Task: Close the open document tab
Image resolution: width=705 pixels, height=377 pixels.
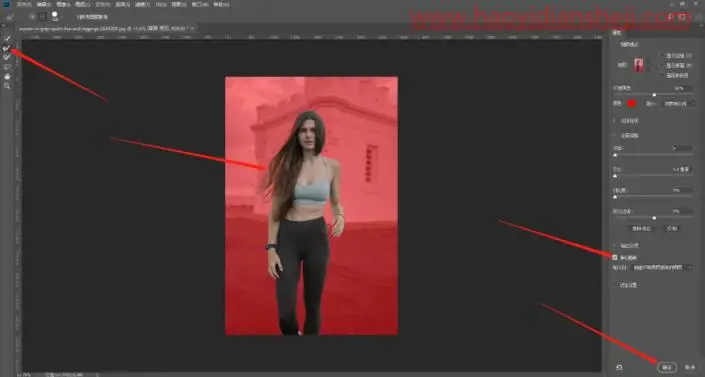Action: (192, 28)
